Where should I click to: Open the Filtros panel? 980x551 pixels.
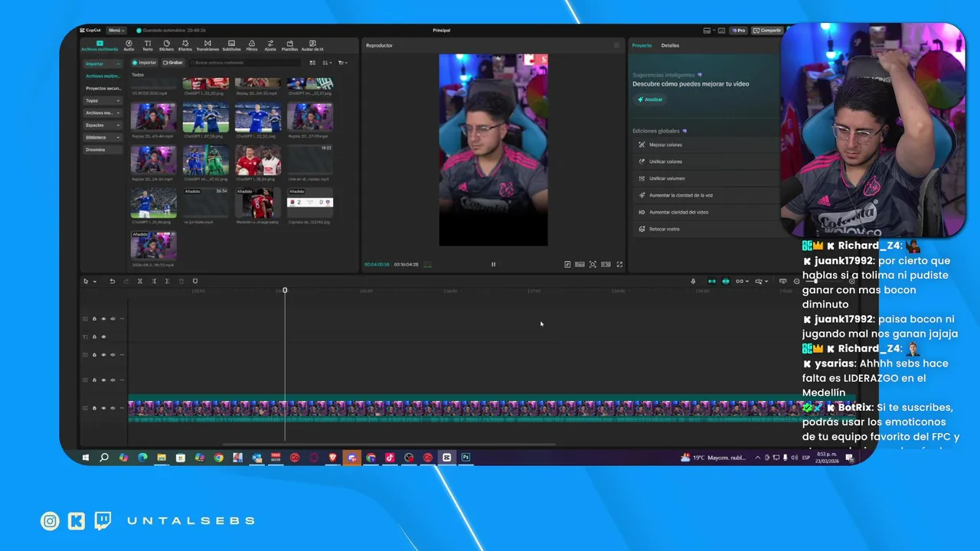pos(252,46)
